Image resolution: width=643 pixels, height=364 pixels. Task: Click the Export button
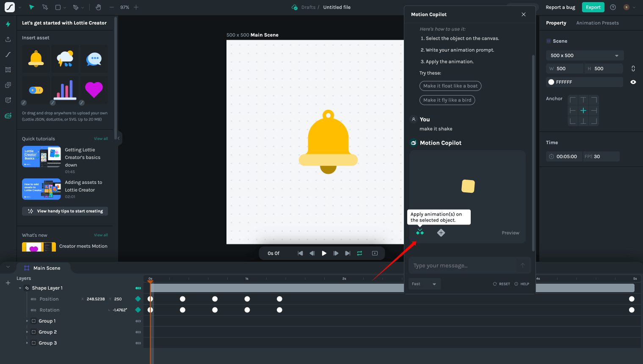pos(593,7)
